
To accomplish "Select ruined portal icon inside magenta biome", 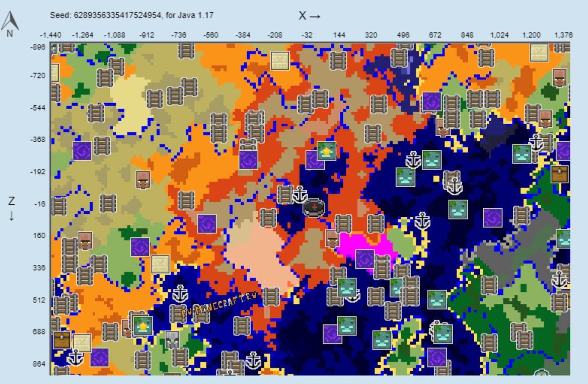I will [364, 259].
